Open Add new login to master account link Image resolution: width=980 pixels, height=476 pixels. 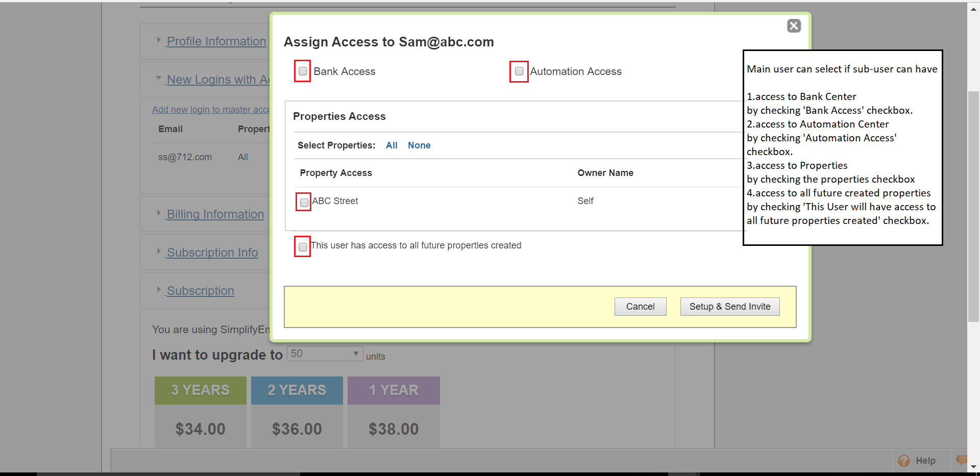(211, 110)
